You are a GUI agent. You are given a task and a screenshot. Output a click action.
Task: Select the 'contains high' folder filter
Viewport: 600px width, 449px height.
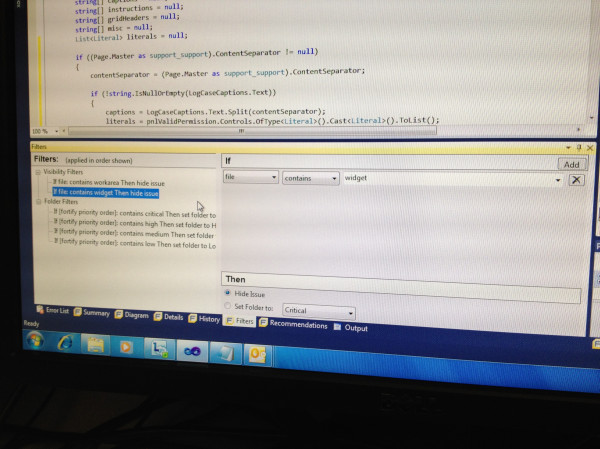click(135, 224)
